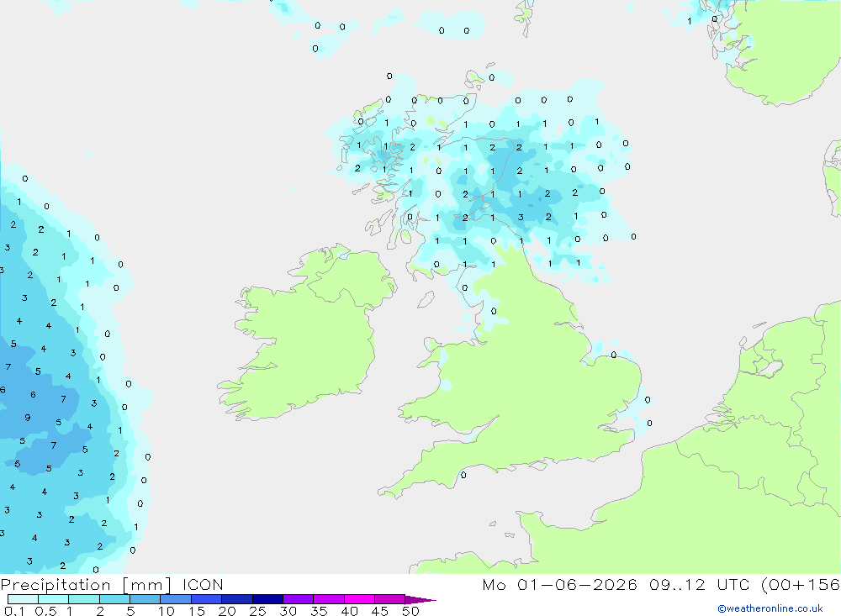Viewport: 841px width, 616px height.
Task: Select the 30–35 mm purple legend swatch
Action: click(x=299, y=599)
